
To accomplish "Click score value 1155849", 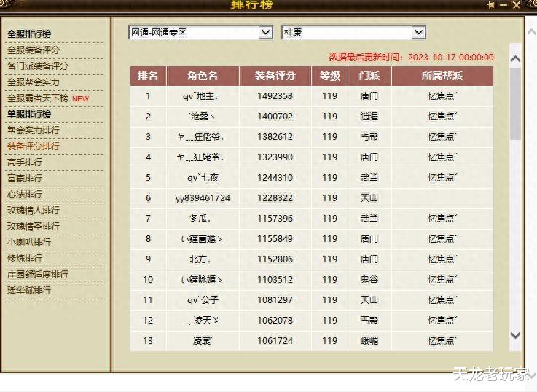I will point(275,238).
